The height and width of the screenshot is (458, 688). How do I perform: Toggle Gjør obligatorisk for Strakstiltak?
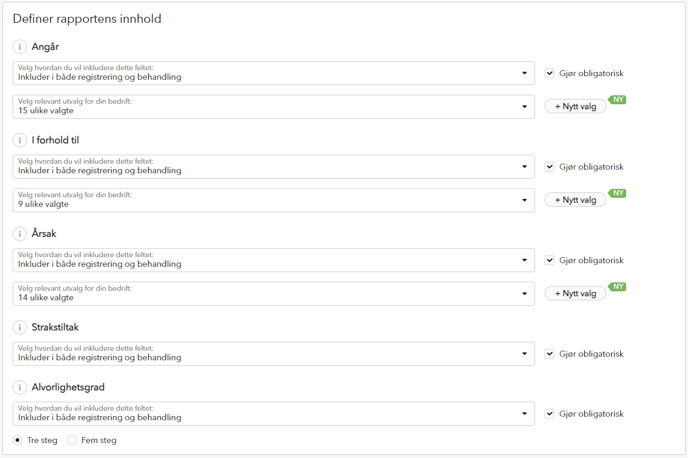(549, 354)
